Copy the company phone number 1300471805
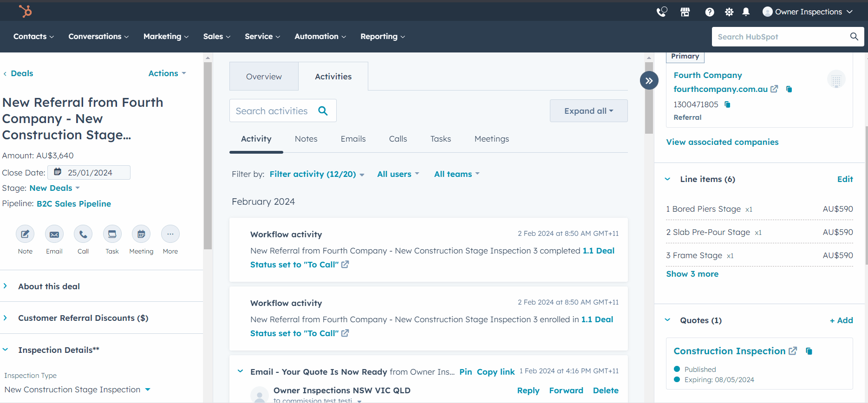 728,104
